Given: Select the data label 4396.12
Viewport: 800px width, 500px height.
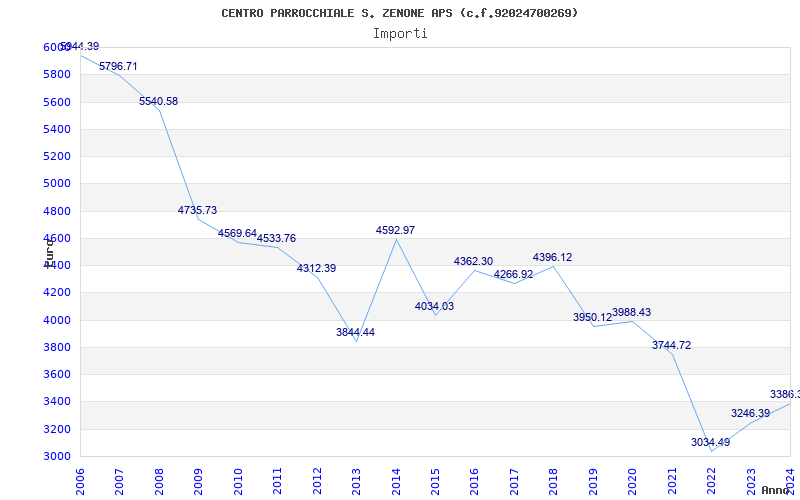Looking at the screenshot, I should (553, 257).
